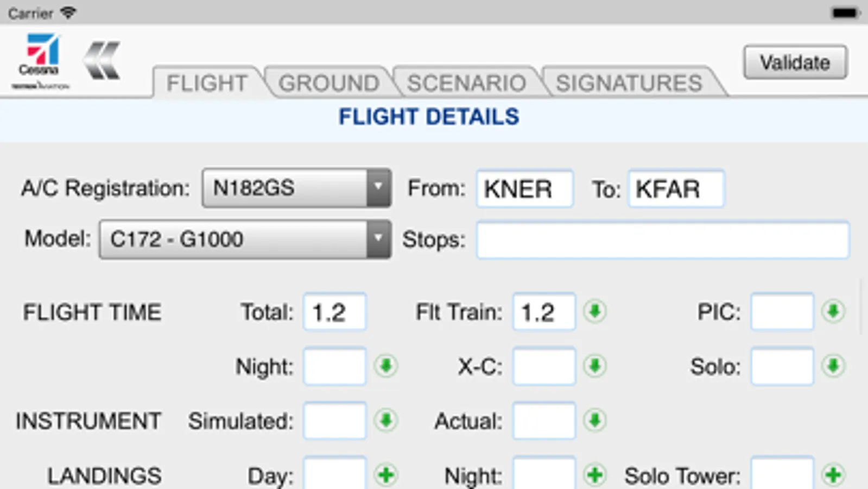Click green down arrow beside PIC
The image size is (868, 489).
click(x=833, y=312)
